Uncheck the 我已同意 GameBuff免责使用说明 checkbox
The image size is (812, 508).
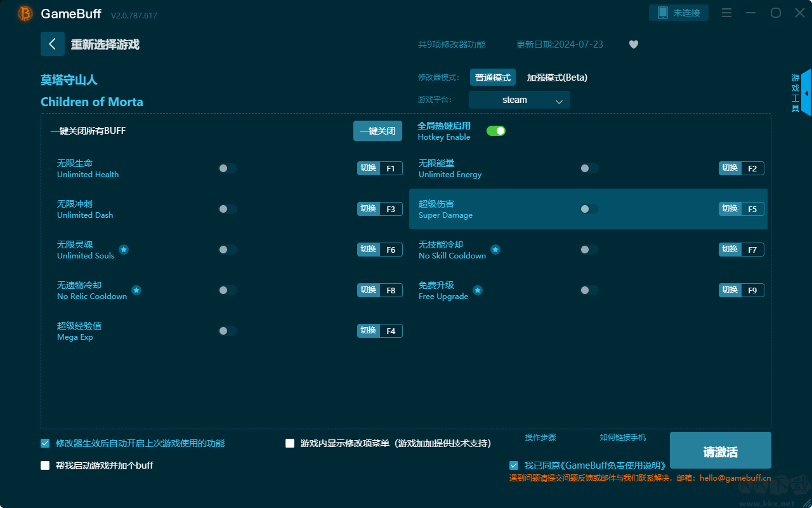tap(514, 465)
